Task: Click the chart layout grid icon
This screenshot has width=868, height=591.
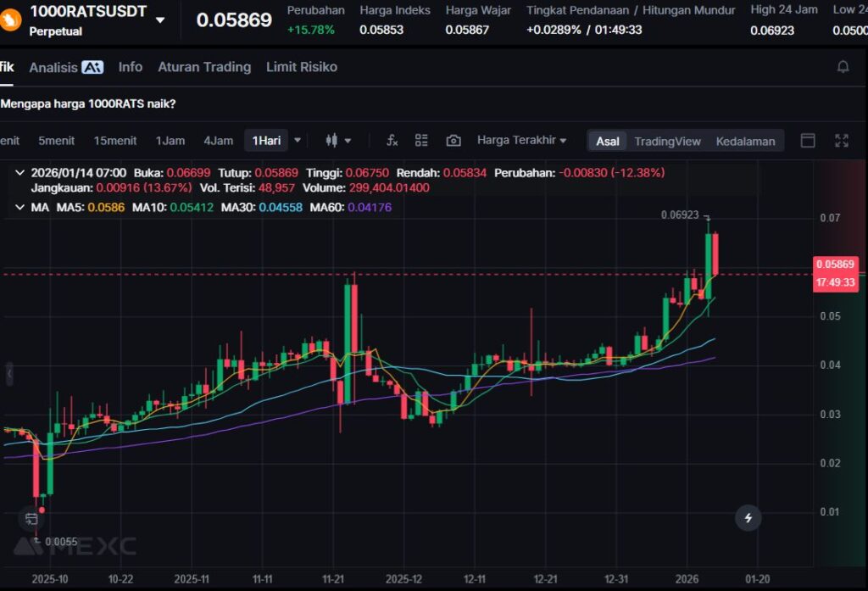Action: point(421,141)
